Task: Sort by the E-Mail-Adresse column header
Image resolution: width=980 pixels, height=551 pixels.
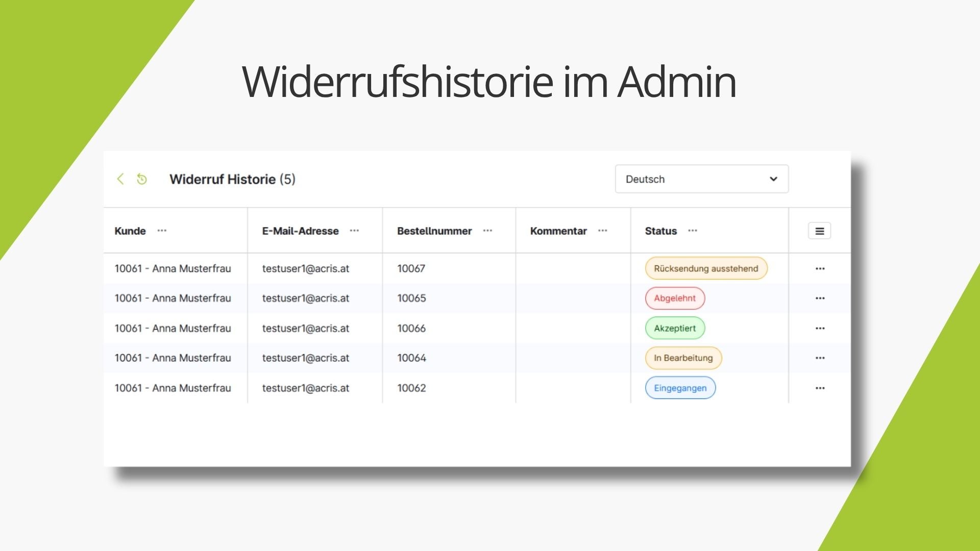Action: 300,231
